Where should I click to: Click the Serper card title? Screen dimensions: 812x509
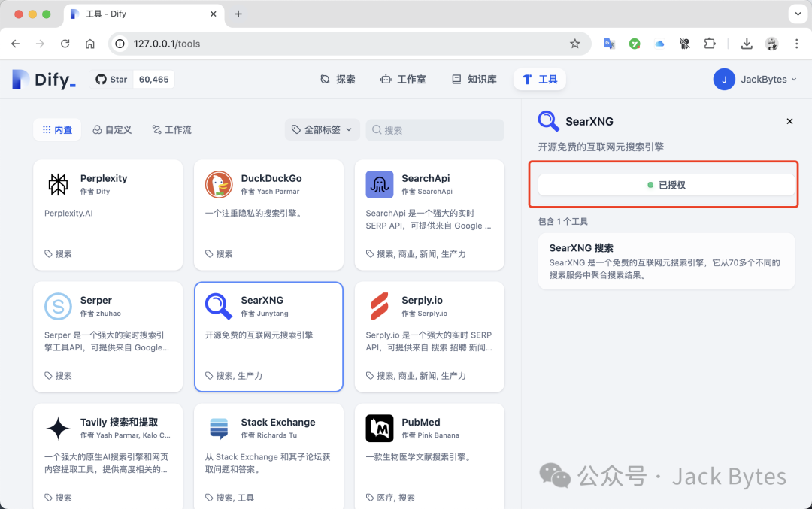point(95,300)
